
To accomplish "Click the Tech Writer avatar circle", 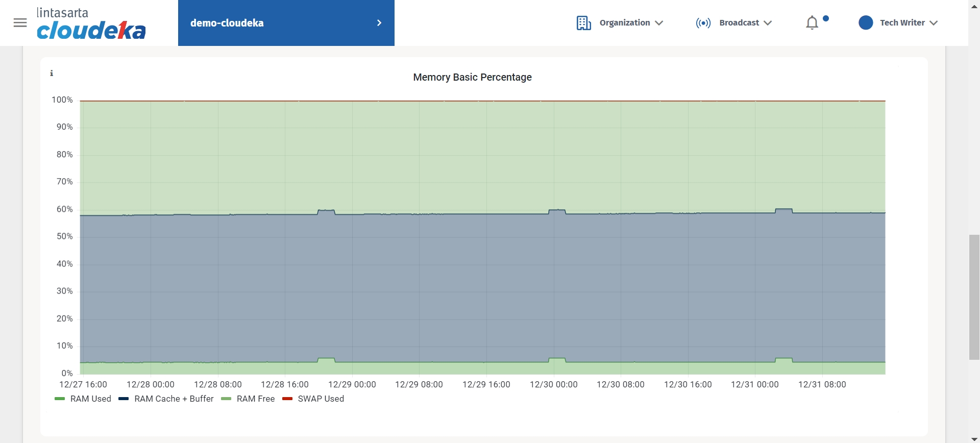I will click(x=866, y=23).
